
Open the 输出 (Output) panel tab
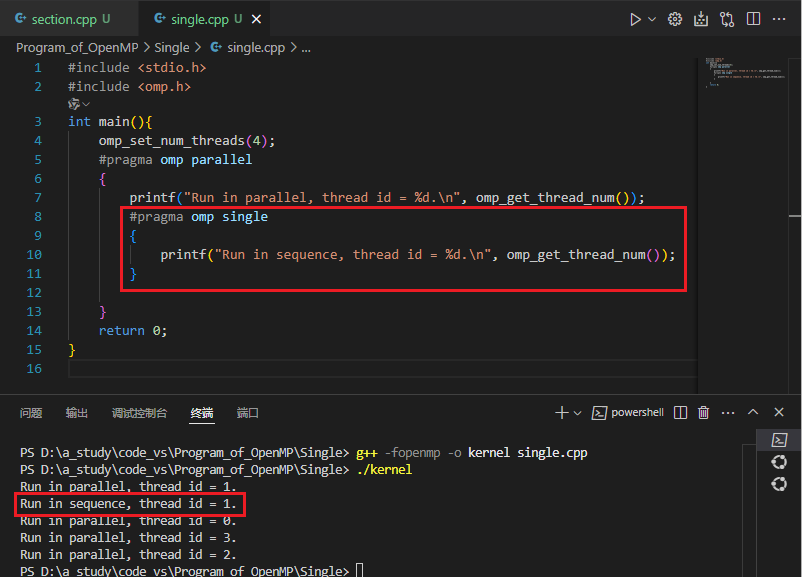[x=77, y=413]
